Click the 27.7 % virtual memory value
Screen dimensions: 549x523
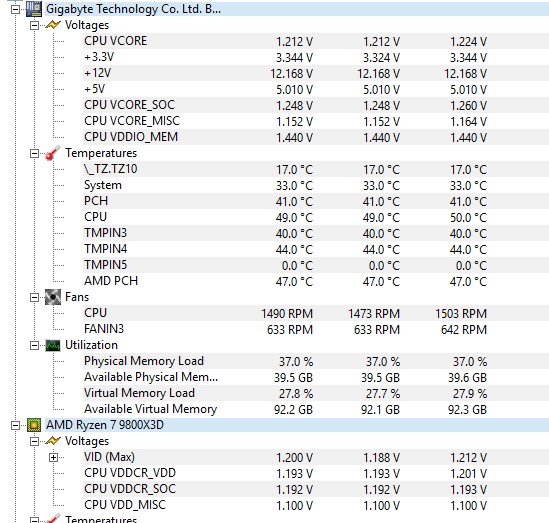point(383,394)
